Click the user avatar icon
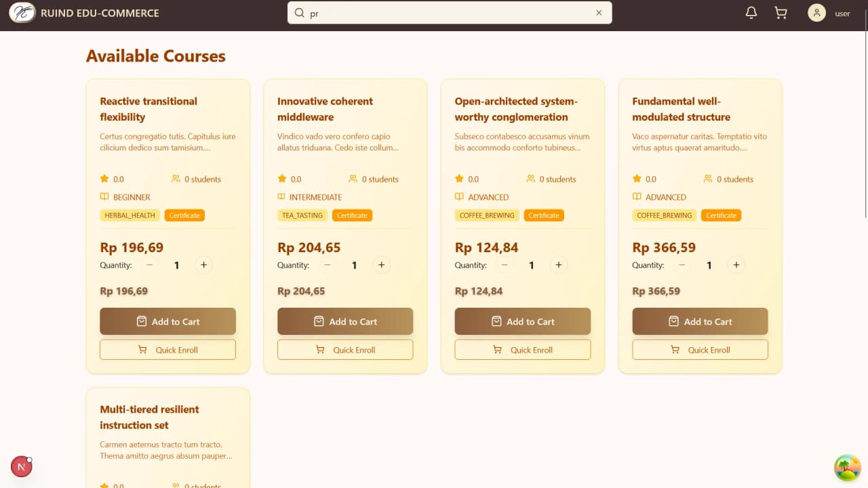 tap(816, 13)
